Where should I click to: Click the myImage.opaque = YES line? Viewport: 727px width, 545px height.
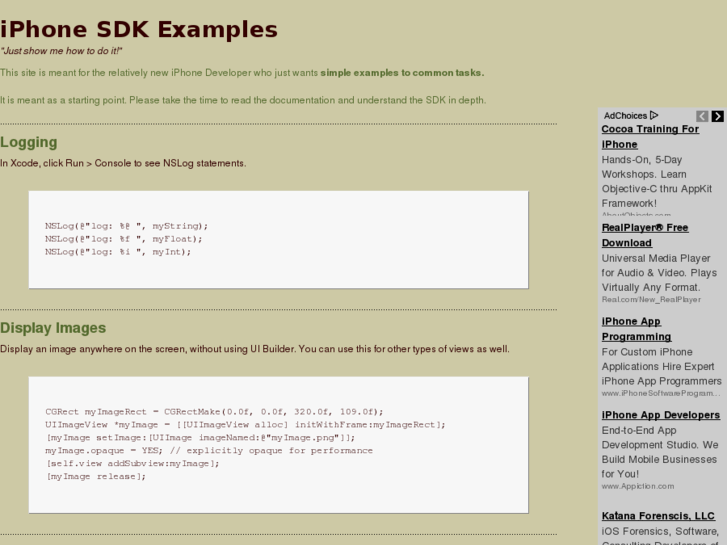tap(209, 451)
